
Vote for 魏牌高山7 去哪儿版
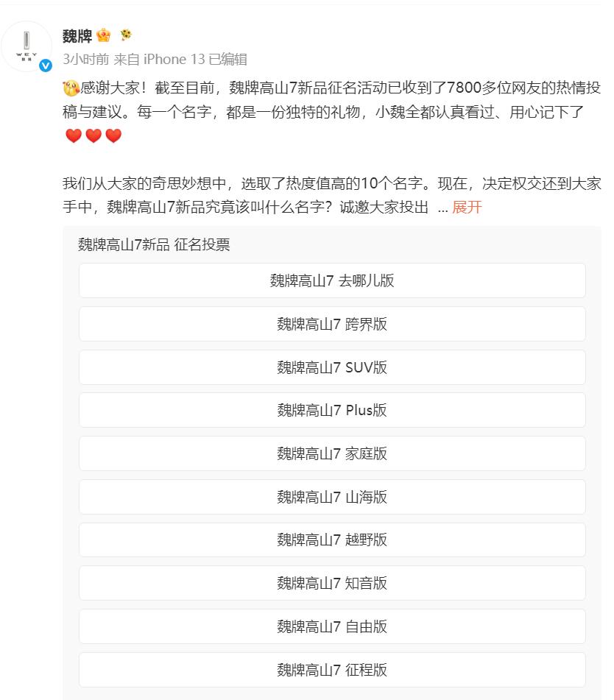[332, 280]
